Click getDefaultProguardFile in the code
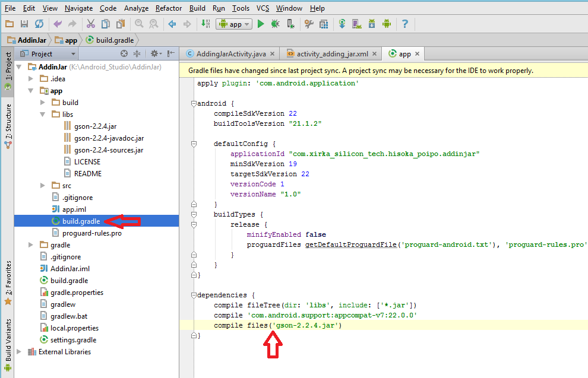 [350, 244]
